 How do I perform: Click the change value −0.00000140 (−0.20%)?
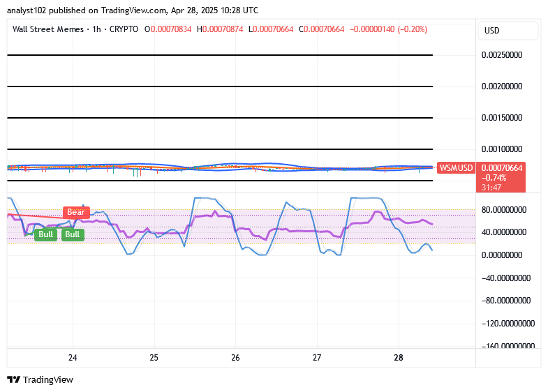[388, 29]
